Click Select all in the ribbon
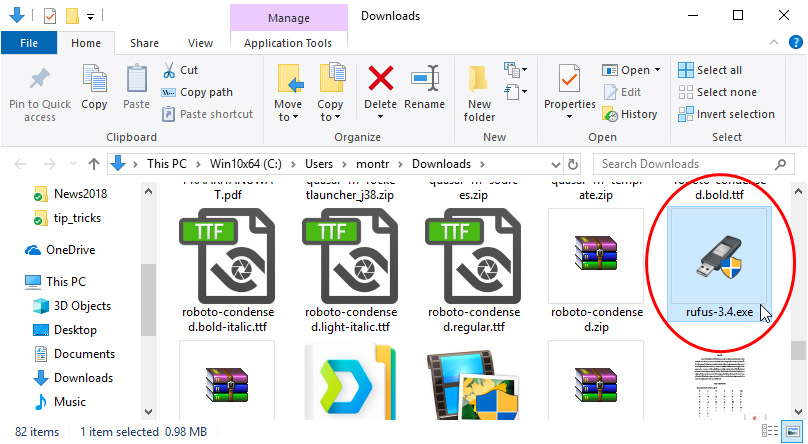The height and width of the screenshot is (444, 808). tap(710, 70)
